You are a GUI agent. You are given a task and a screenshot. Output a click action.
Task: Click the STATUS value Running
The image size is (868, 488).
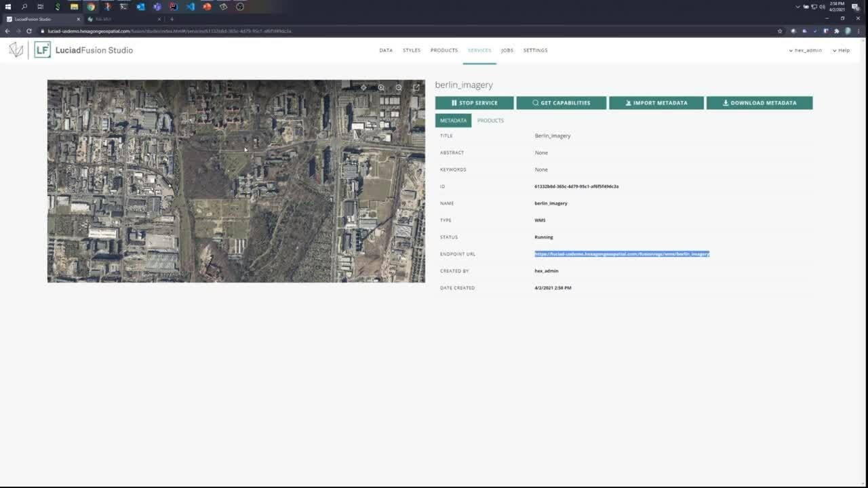coord(544,237)
